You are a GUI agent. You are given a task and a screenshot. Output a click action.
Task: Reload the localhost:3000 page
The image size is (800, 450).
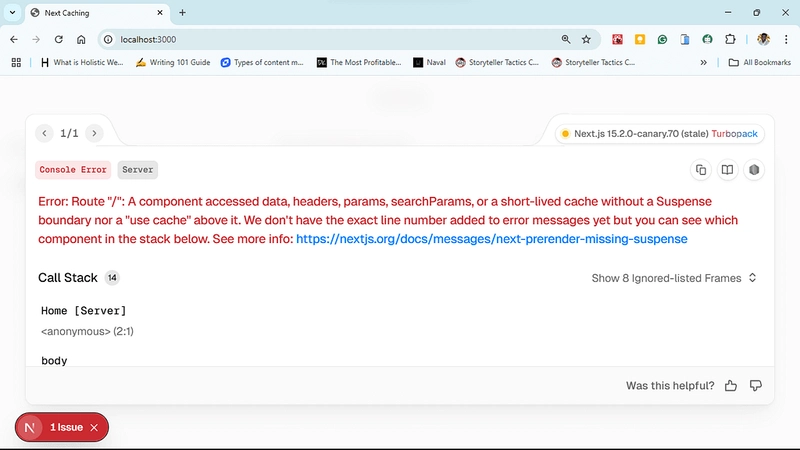click(59, 39)
